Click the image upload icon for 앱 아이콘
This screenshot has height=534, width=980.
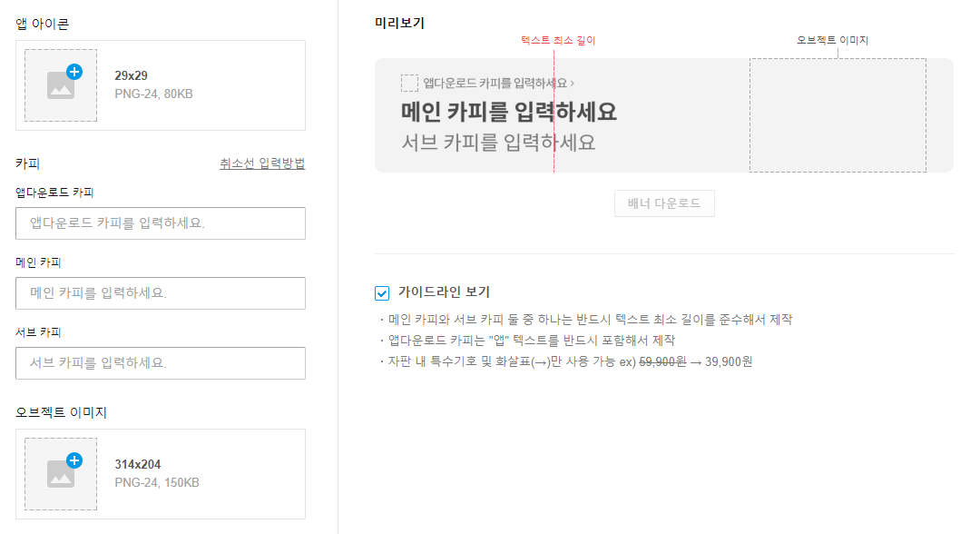(x=60, y=86)
